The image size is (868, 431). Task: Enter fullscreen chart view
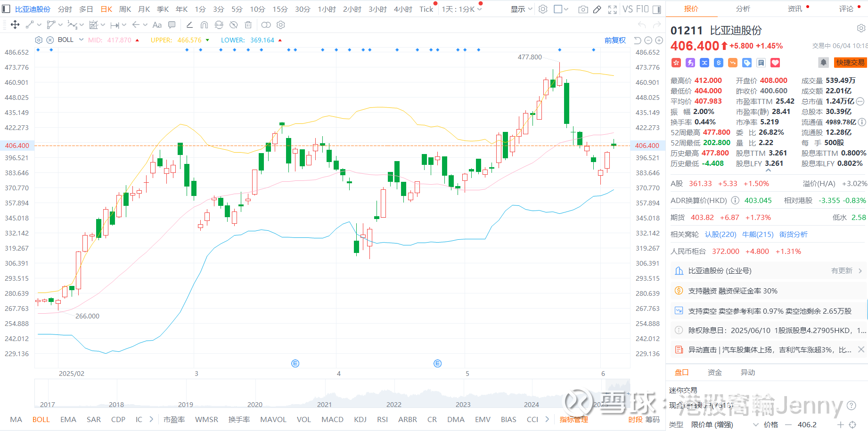(612, 9)
